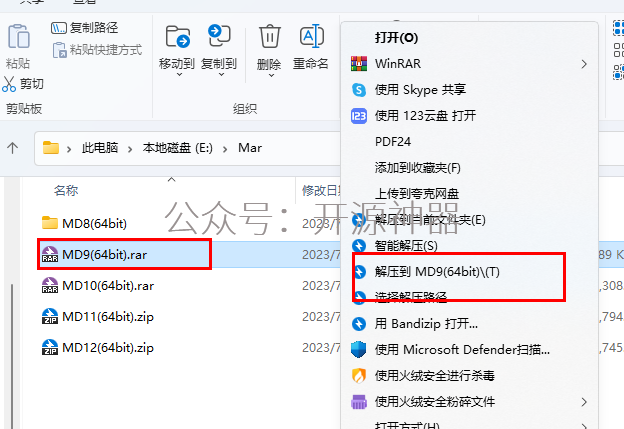
Task: Click the Delete trash can icon
Action: click(x=270, y=37)
